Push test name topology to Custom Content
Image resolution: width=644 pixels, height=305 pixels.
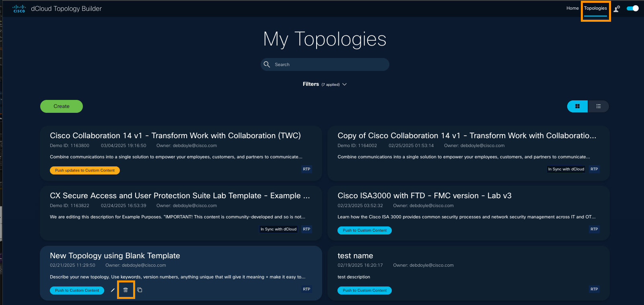point(365,290)
